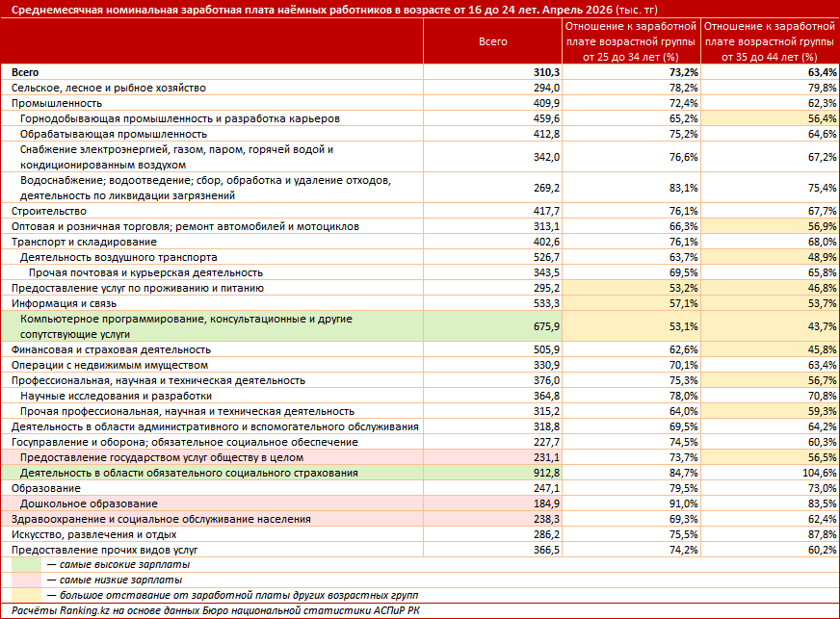840x619 pixels.
Task: Click the 'Сельское, лесное и рыбное хозяйство' row label
Action: [x=109, y=88]
